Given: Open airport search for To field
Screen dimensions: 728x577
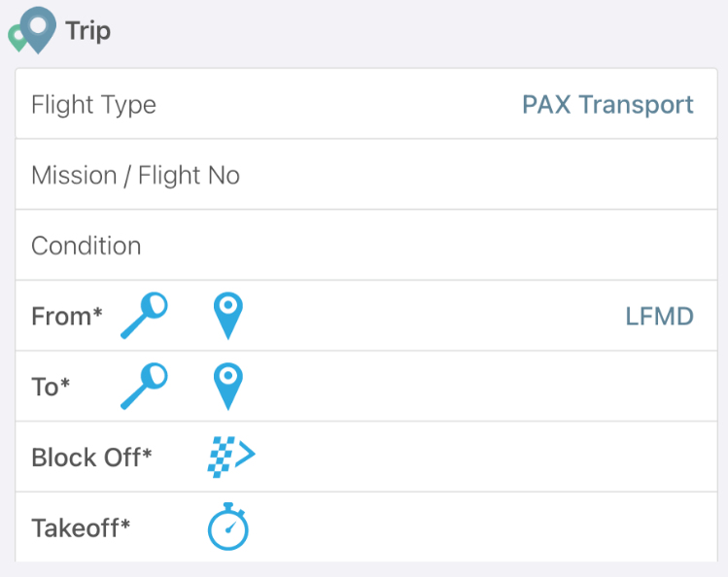Looking at the screenshot, I should point(144,387).
